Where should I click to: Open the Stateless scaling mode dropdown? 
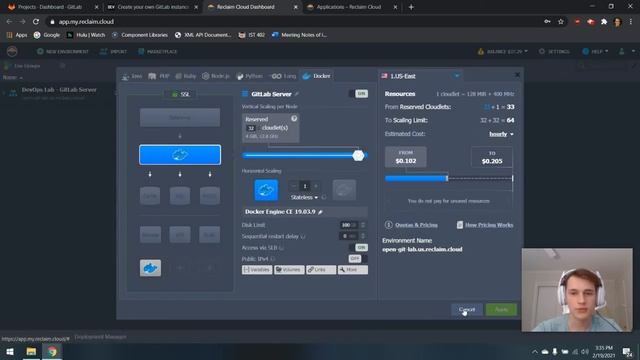[x=304, y=198]
